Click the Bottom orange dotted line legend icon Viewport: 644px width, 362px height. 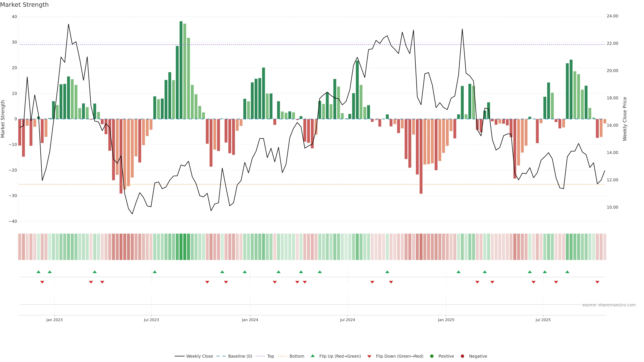pos(282,356)
